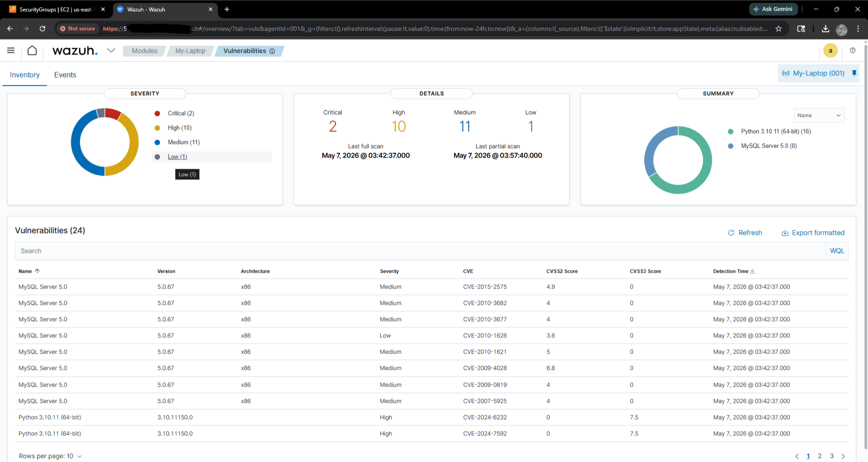Click the CVE-2015-2575 cell
This screenshot has height=462, width=868.
(x=485, y=287)
